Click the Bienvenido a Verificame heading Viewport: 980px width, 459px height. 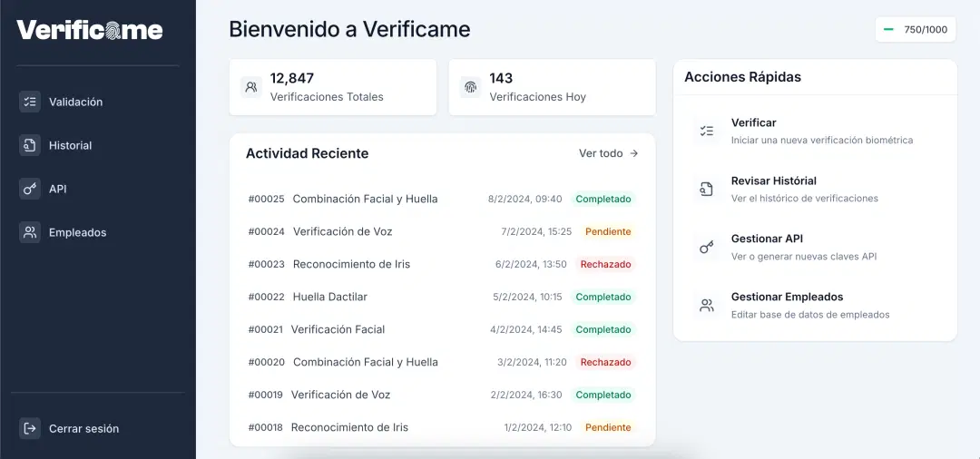[x=349, y=29]
